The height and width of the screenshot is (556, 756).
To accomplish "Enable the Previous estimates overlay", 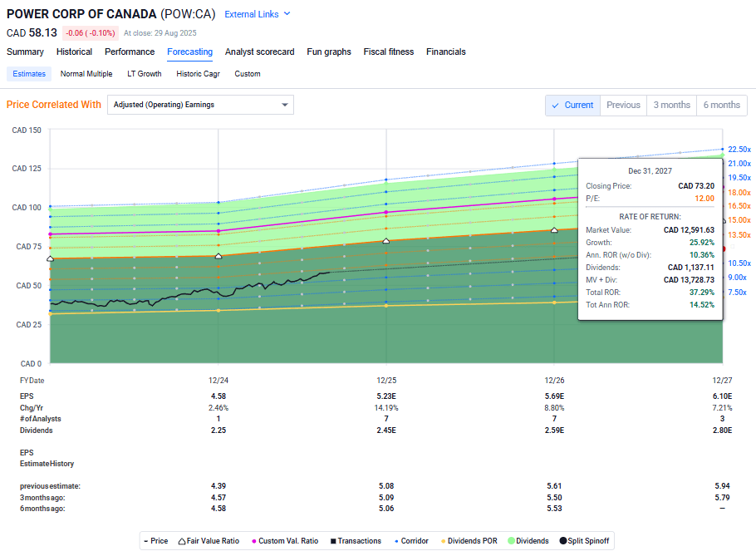I will click(x=623, y=105).
